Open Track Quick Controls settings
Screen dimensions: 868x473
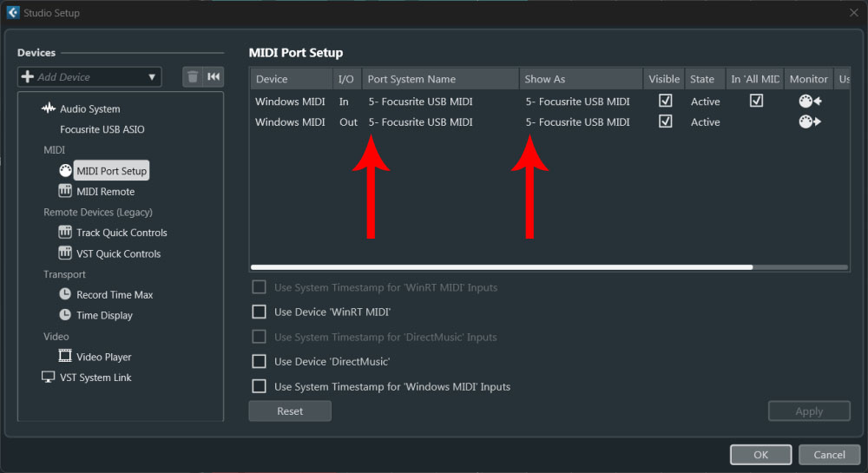(x=122, y=233)
